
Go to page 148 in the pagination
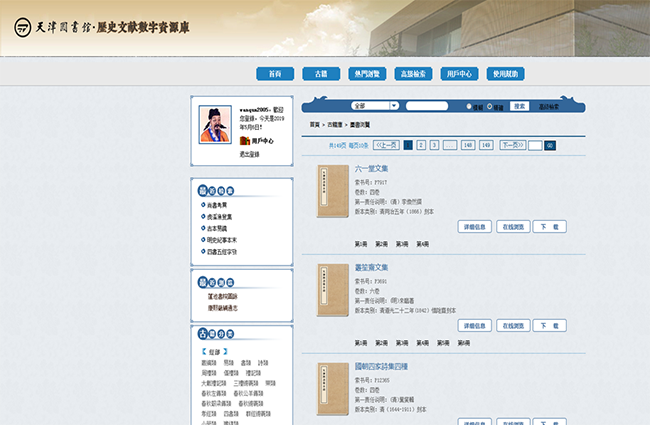coord(468,145)
